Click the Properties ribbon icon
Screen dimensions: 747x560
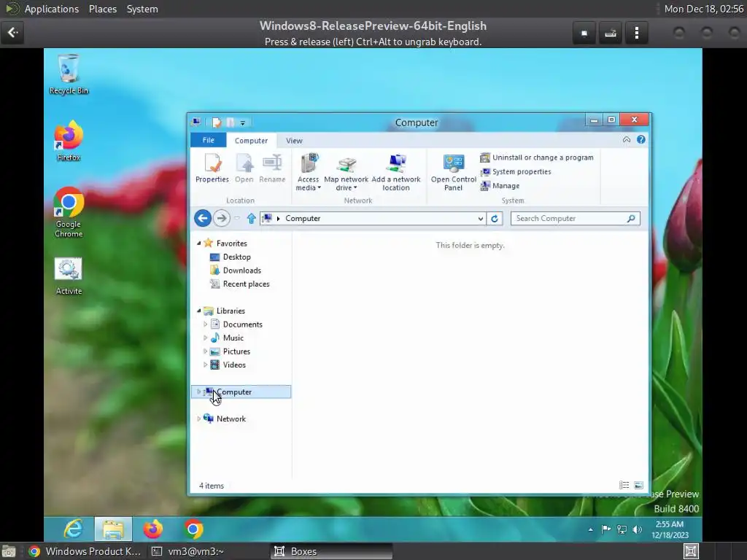(x=212, y=168)
